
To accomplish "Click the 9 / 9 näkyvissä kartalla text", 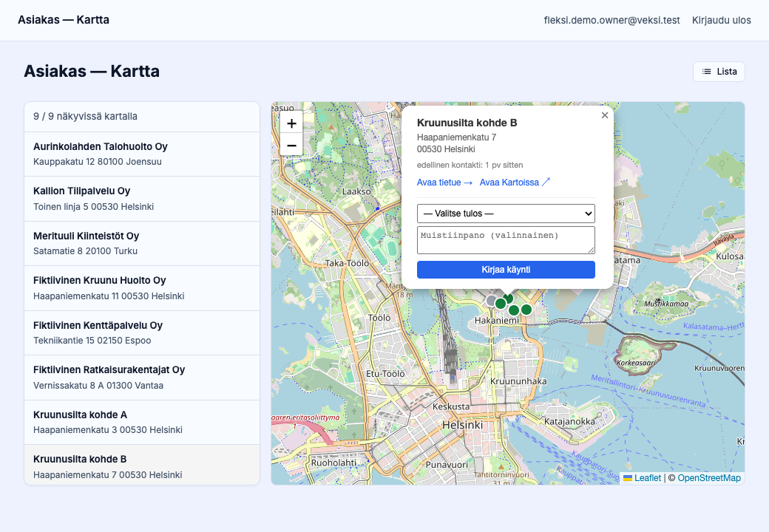I will (x=85, y=117).
